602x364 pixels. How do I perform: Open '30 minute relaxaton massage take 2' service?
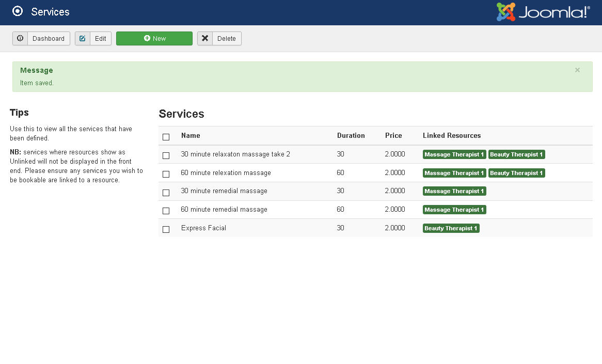(235, 154)
